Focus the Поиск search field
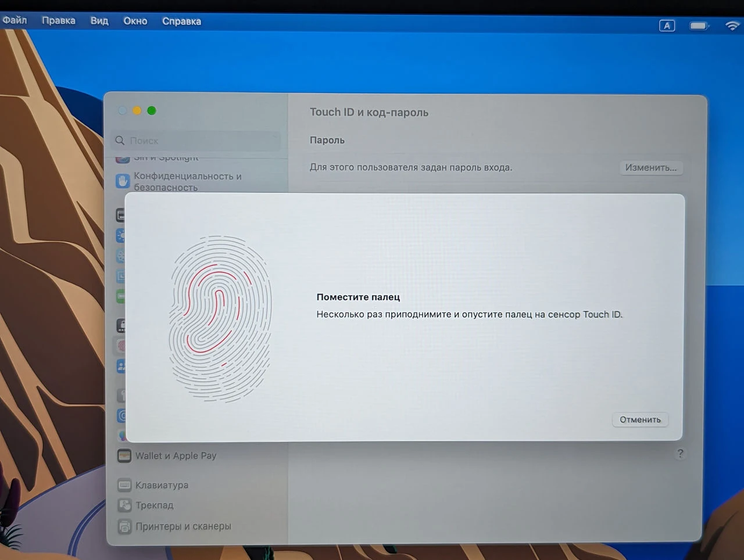This screenshot has width=744, height=560. [x=196, y=141]
